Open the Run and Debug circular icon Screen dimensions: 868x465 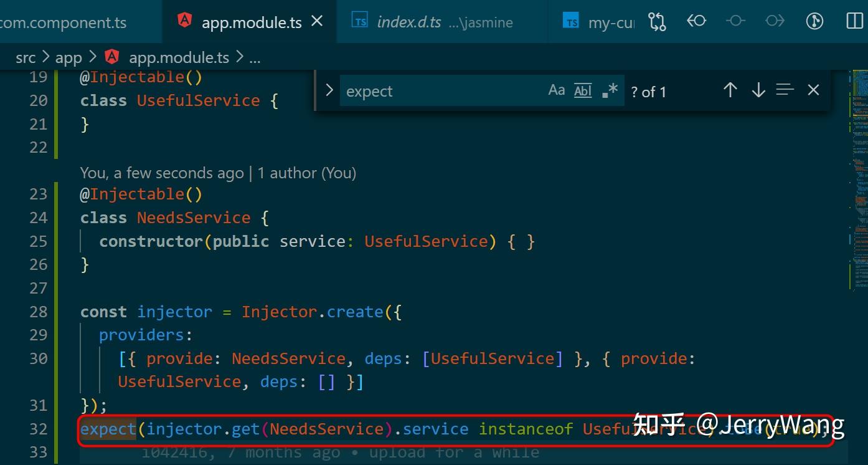click(x=814, y=21)
